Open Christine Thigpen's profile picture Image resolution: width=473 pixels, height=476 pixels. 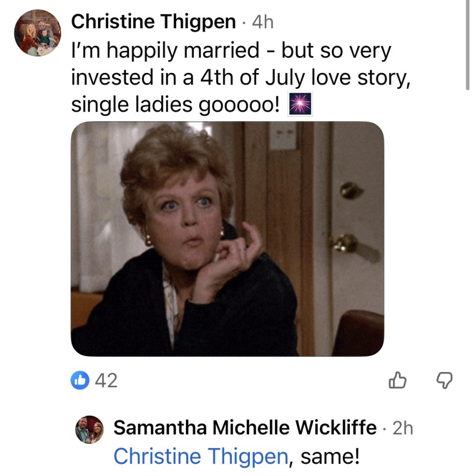click(38, 33)
